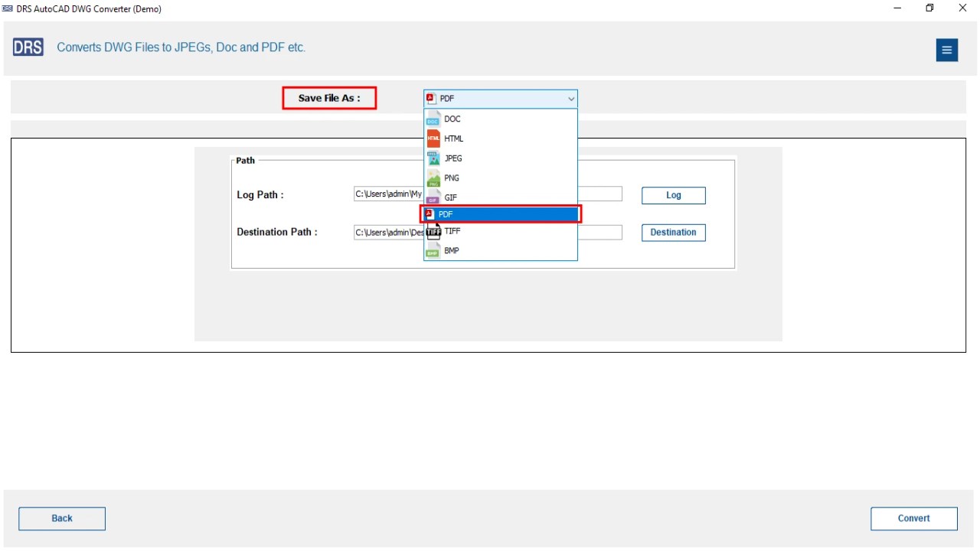Choose GIF from the format list
This screenshot has width=980, height=551.
coord(501,197)
